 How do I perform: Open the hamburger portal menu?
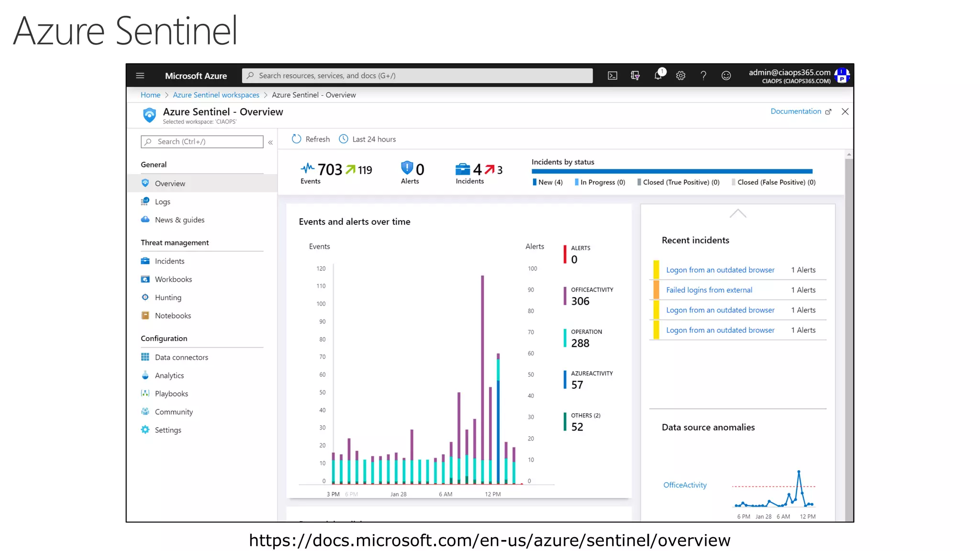(x=140, y=76)
